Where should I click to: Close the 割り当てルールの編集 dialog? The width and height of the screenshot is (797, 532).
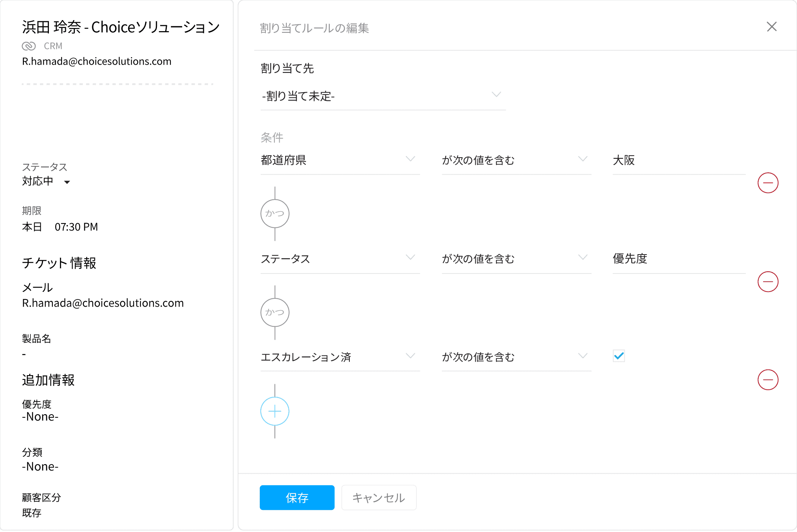[x=771, y=27]
